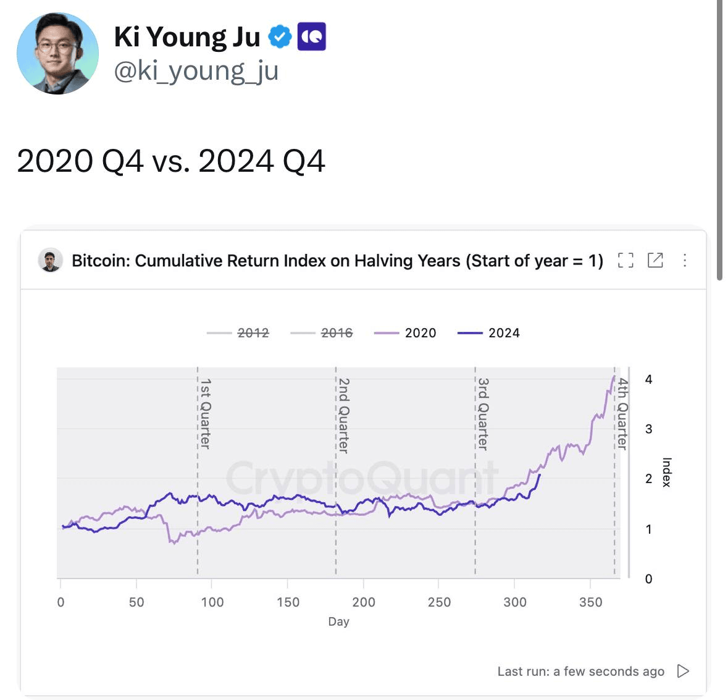The image size is (728, 700).
Task: Open chart in new window icon
Action: coord(655,261)
